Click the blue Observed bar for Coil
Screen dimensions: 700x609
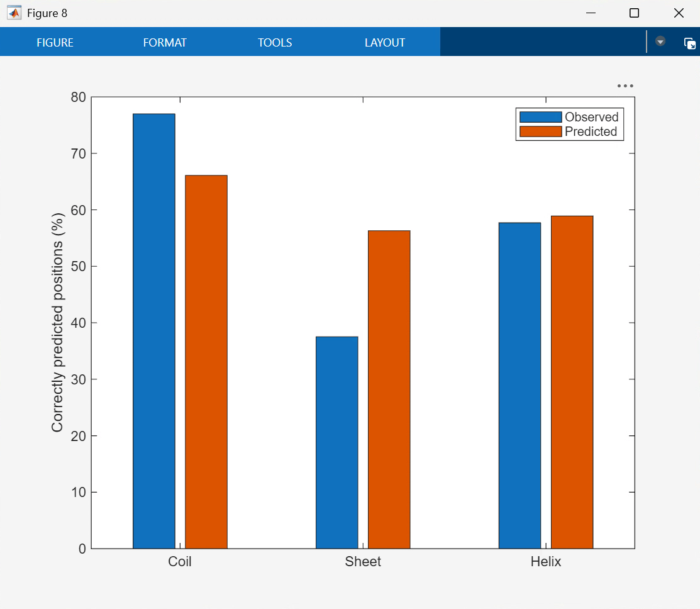[x=153, y=330]
